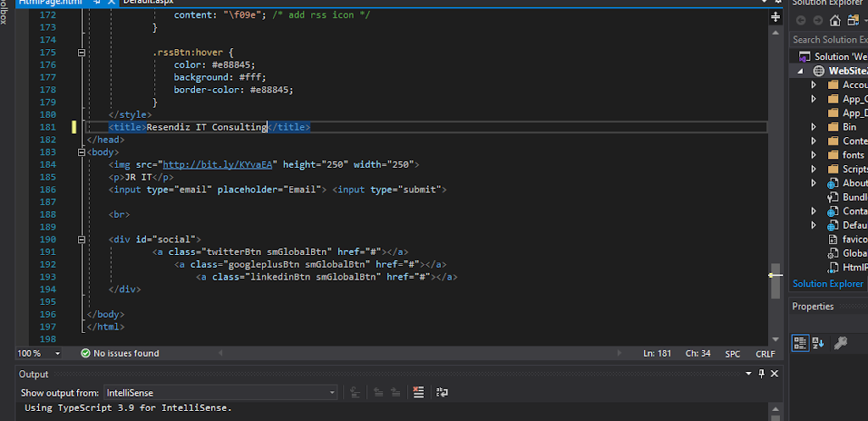Expand the Defau page node
This screenshot has height=421, width=868.
click(x=814, y=225)
